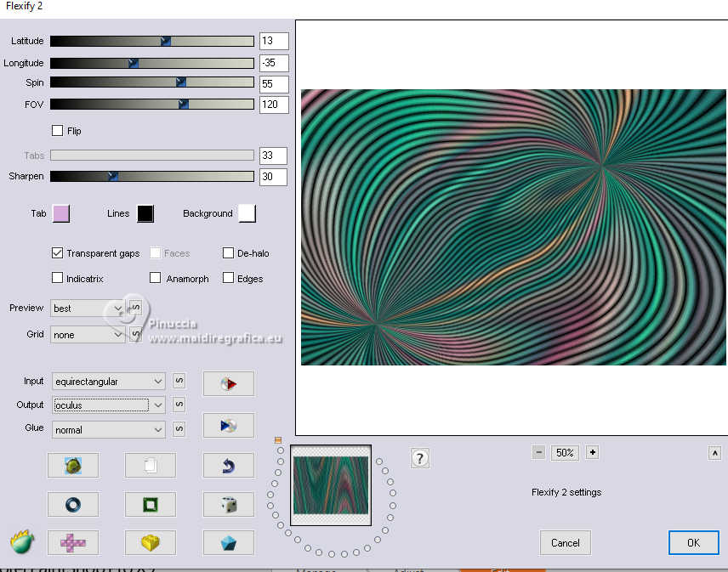Enable the Anamorph checkbox
The width and height of the screenshot is (728, 572).
[155, 278]
